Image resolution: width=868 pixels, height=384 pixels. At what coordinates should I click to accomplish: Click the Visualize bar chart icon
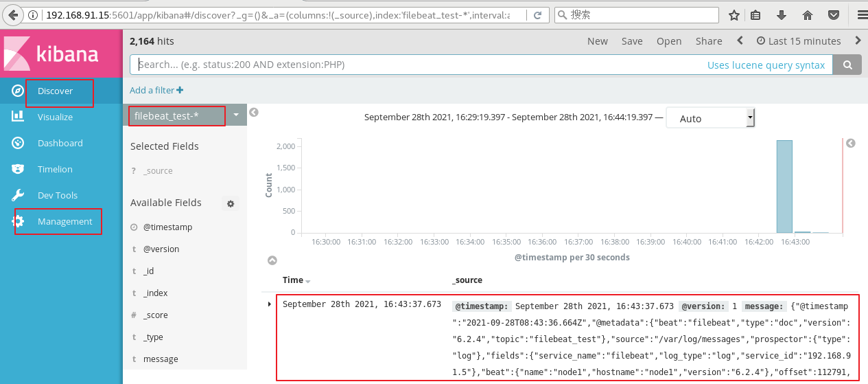[19, 117]
